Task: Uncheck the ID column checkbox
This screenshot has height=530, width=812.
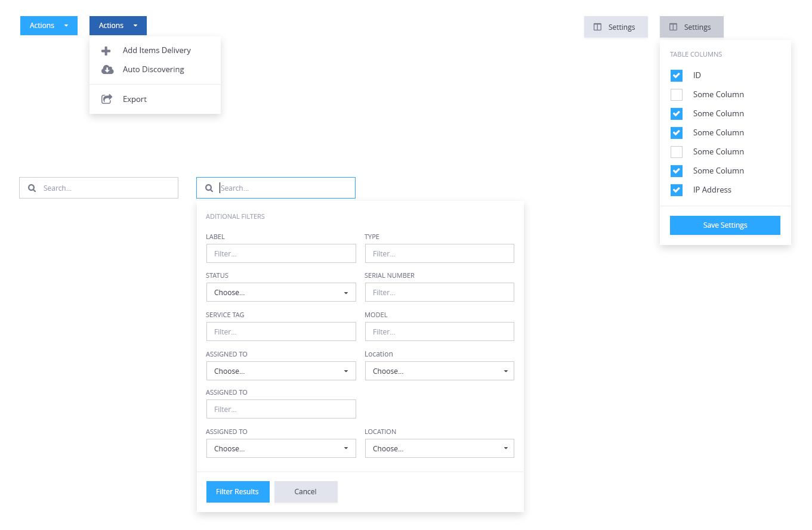Action: [x=677, y=76]
